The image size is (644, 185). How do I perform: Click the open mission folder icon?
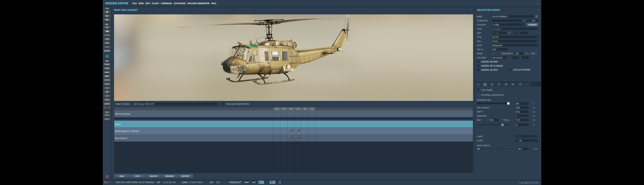[x=107, y=16]
